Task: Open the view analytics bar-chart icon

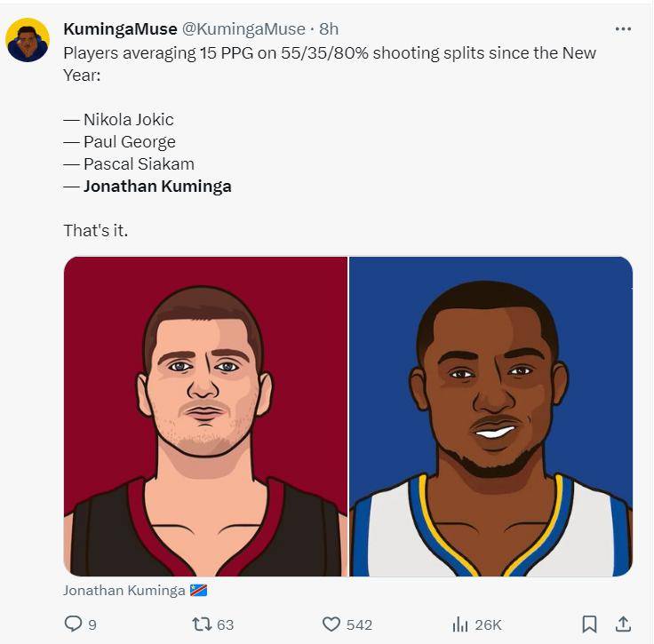Action: (x=460, y=624)
